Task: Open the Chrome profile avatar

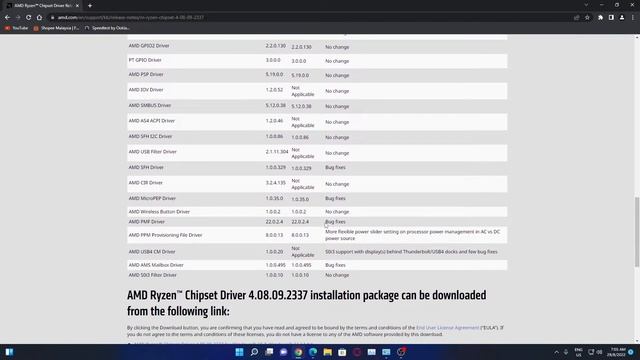Action: point(622,18)
